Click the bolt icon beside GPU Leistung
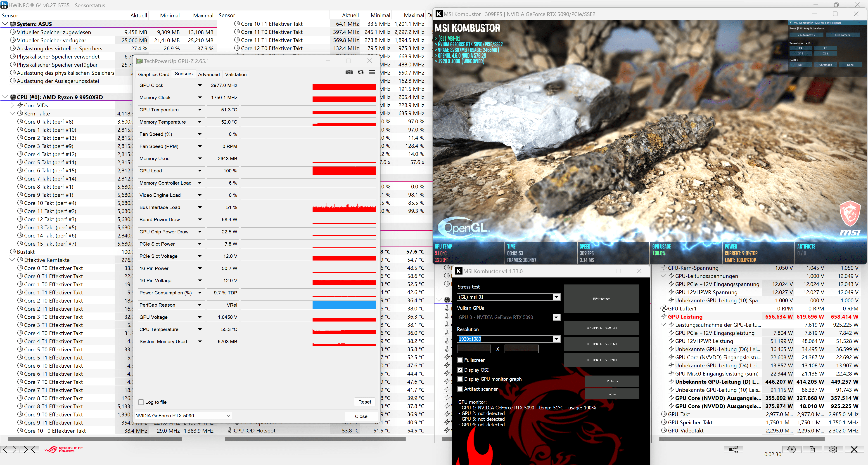This screenshot has height=465, width=868. click(664, 316)
